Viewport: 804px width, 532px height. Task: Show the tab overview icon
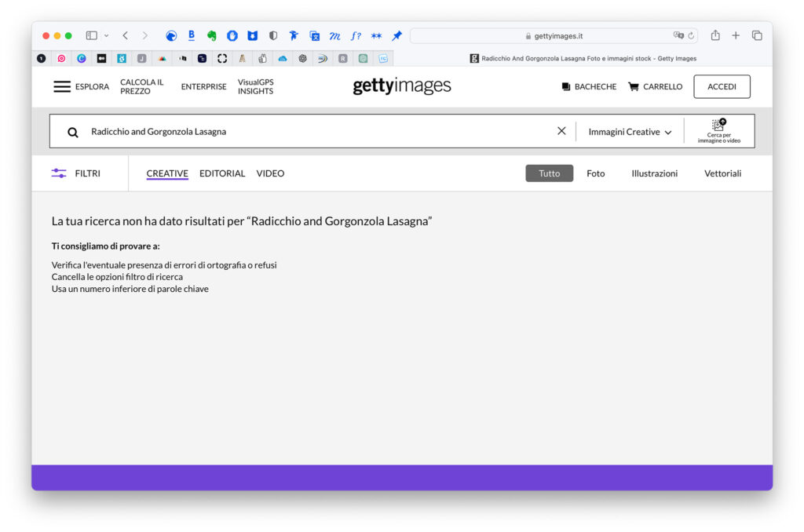click(757, 35)
